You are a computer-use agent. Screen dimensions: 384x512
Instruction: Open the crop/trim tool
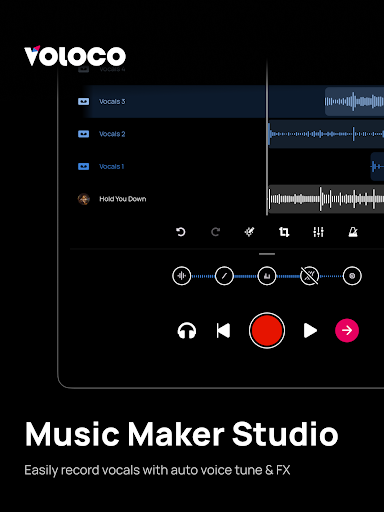pyautogui.click(x=284, y=232)
